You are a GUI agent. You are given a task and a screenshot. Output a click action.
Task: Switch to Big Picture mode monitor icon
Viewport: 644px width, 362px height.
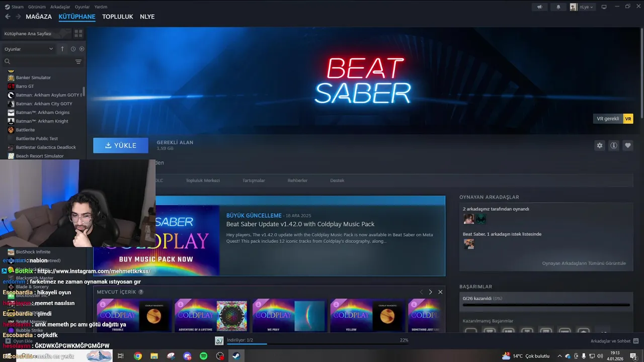(x=604, y=7)
